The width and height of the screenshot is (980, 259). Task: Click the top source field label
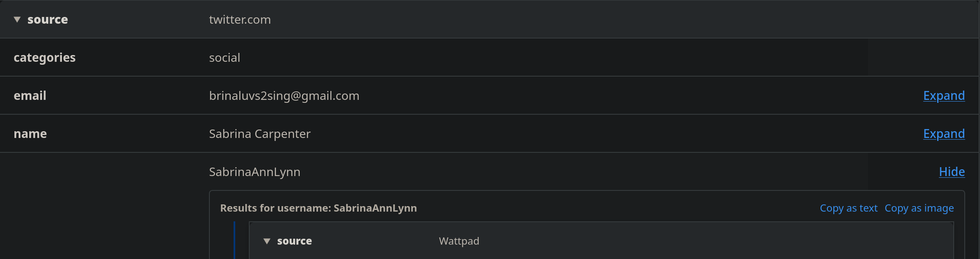(x=47, y=19)
